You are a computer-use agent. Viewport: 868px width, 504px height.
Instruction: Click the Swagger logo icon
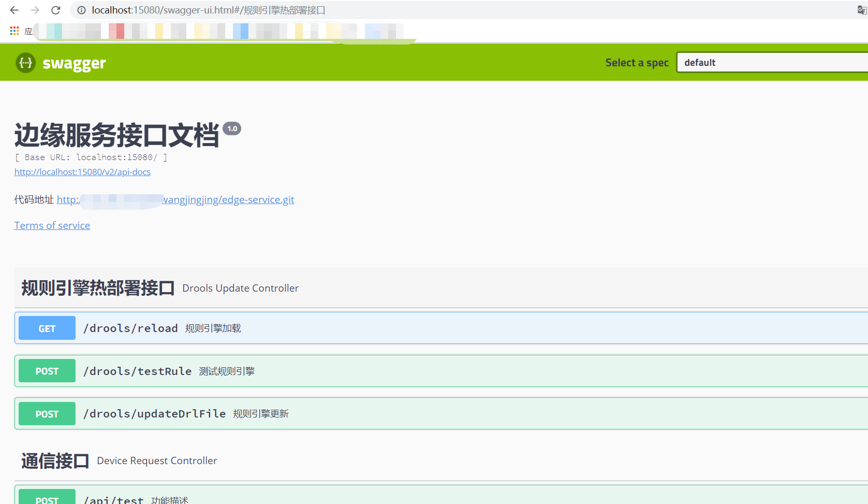(25, 63)
